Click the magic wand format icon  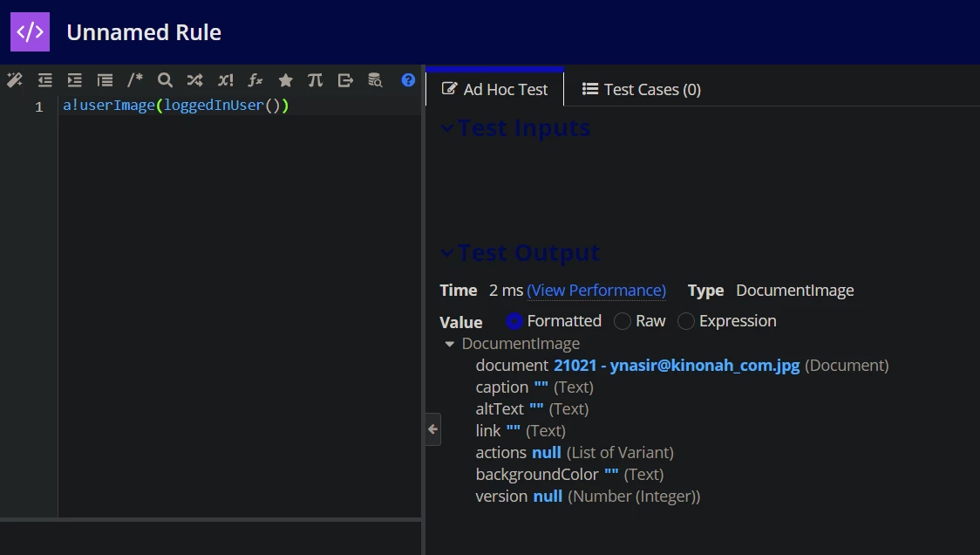[14, 80]
